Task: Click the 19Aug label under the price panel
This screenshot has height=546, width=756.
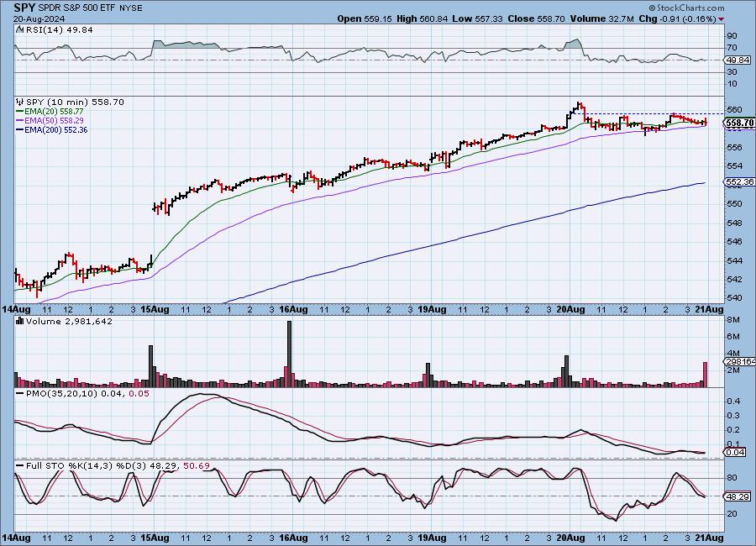Action: click(x=432, y=310)
